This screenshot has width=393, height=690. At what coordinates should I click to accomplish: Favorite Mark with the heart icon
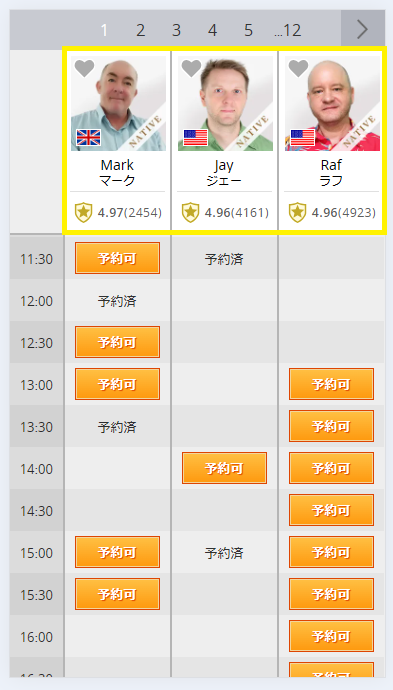[x=84, y=68]
